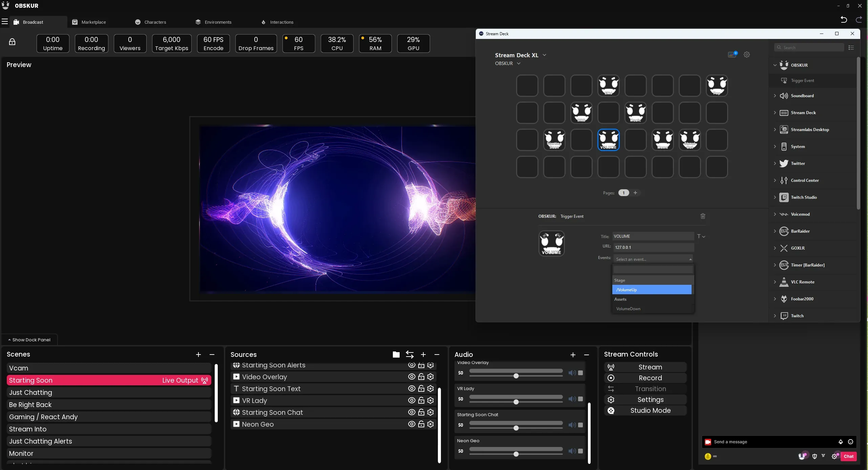
Task: Click the Record button in Stream Controls
Action: click(x=645, y=378)
